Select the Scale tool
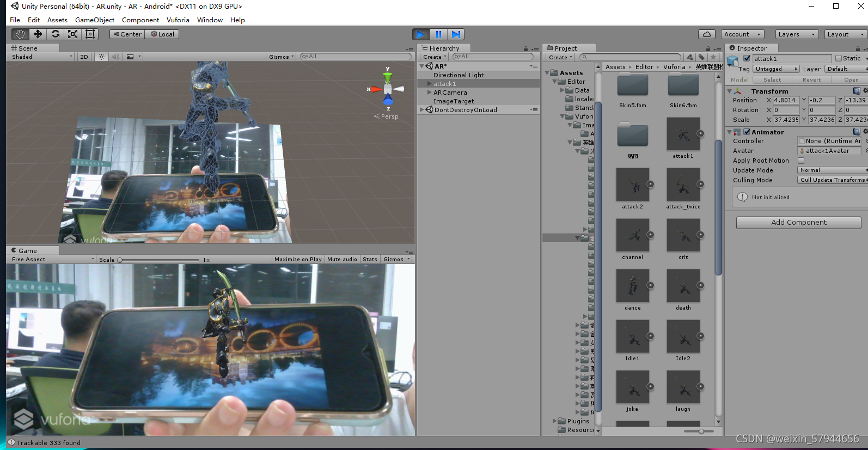This screenshot has height=450, width=868. [x=72, y=34]
